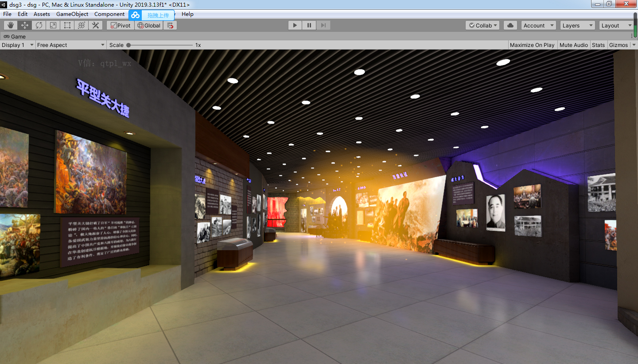Open the custom editor tools

96,25
